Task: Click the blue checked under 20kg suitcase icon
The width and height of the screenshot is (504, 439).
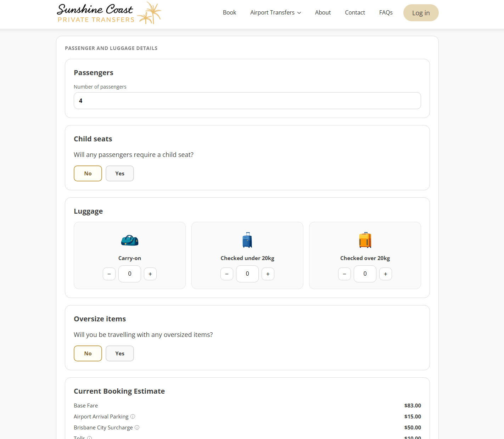Action: 247,240
